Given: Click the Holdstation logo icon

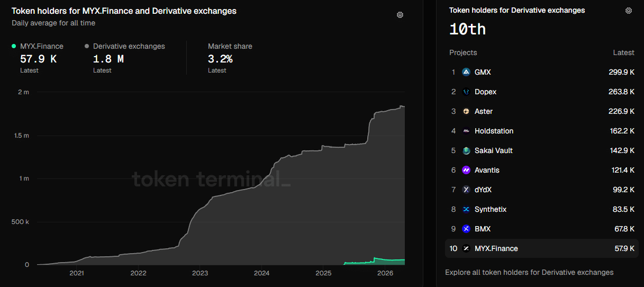Looking at the screenshot, I should (466, 131).
